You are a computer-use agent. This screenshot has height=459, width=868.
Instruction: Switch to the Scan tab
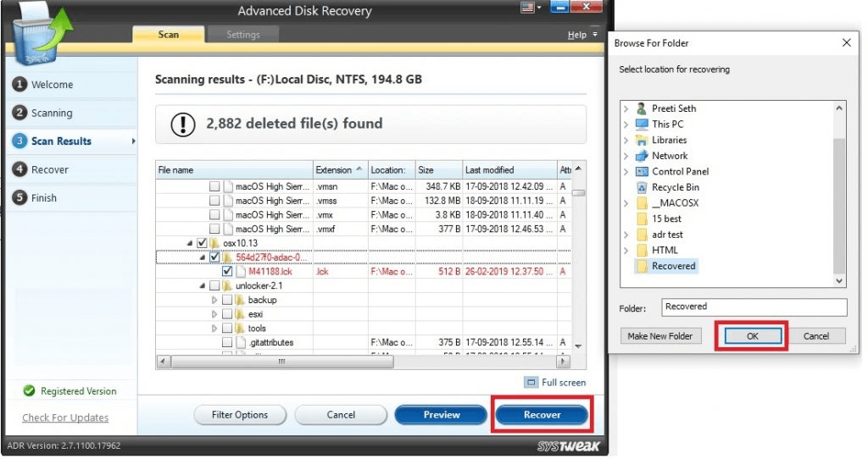point(169,34)
